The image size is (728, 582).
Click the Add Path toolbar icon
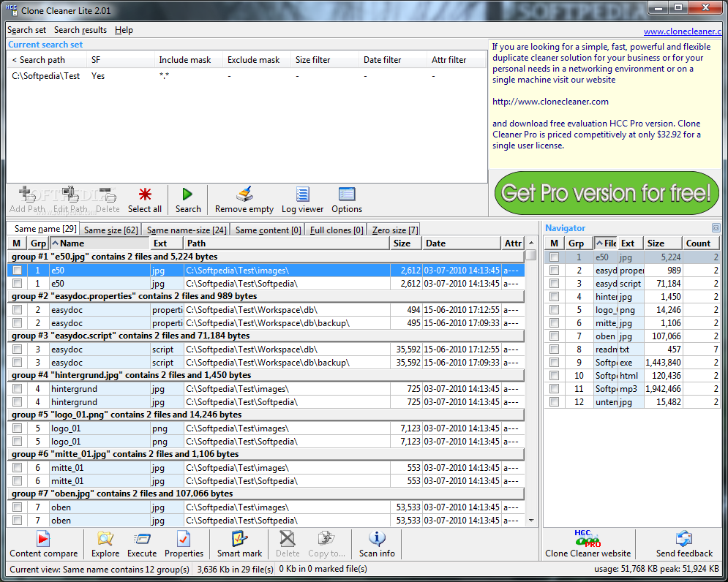pos(27,194)
